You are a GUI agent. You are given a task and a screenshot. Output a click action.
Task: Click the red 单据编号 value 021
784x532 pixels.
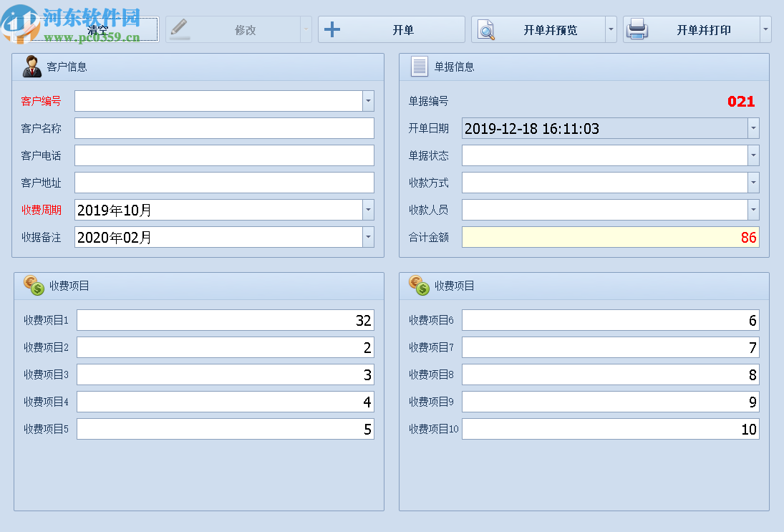coord(741,102)
